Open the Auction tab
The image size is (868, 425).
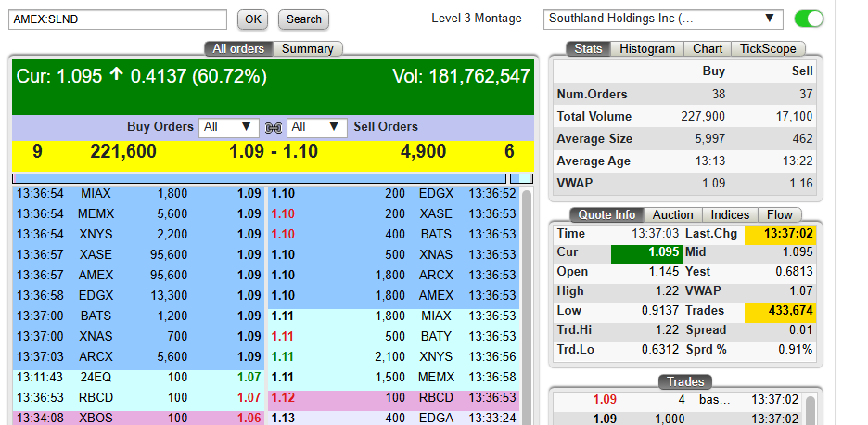(672, 215)
